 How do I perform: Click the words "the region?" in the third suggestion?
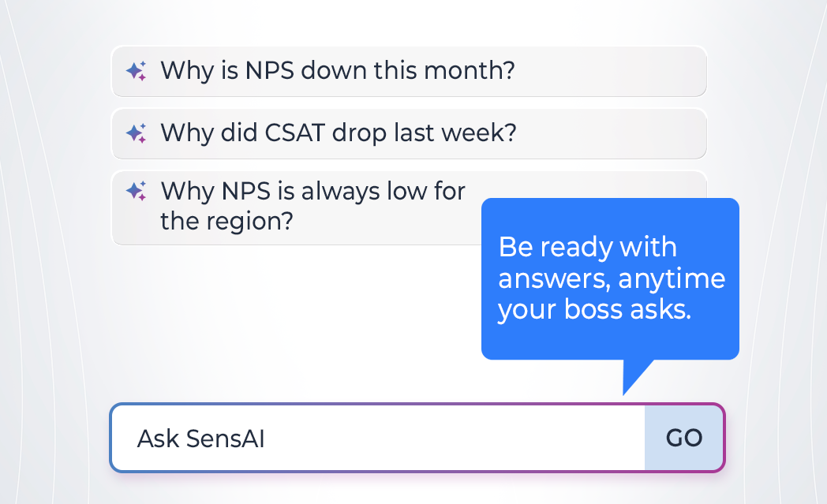tap(227, 221)
